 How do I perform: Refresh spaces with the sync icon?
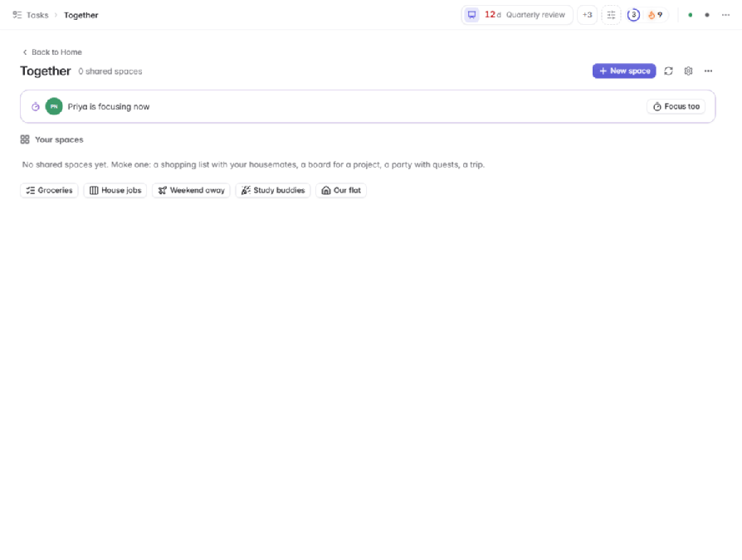point(668,71)
